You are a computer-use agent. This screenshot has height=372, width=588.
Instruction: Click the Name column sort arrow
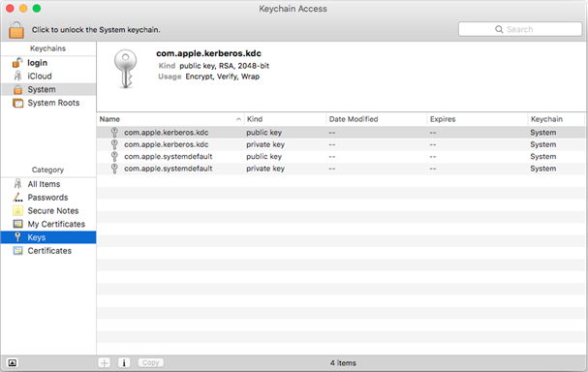coord(238,119)
